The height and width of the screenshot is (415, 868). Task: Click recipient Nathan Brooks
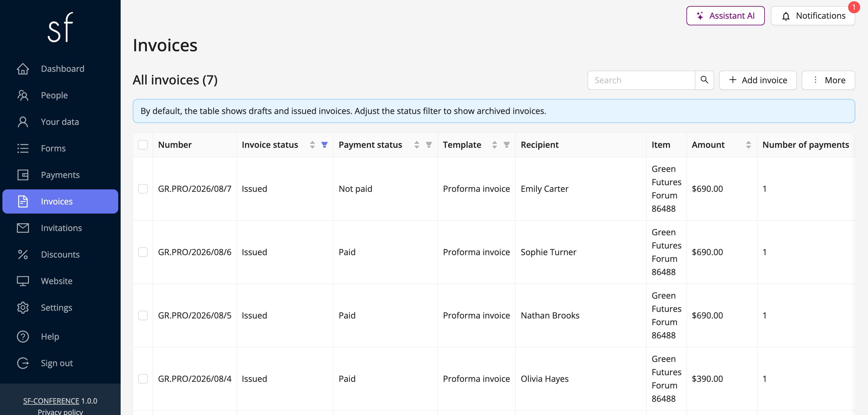click(x=550, y=315)
